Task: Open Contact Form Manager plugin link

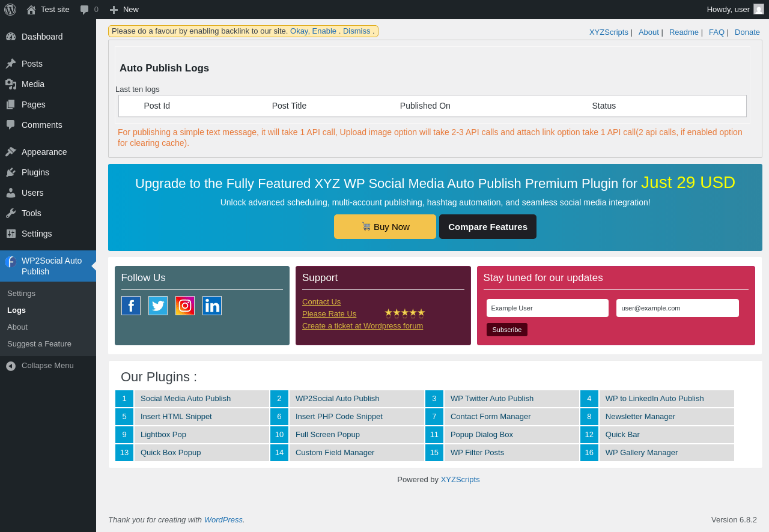Action: pyautogui.click(x=491, y=417)
